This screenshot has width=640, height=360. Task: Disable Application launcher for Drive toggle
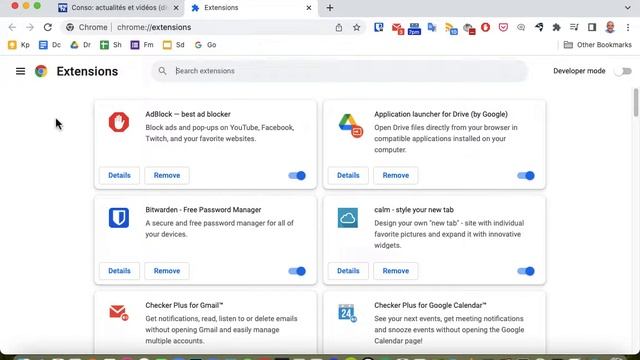tap(526, 176)
